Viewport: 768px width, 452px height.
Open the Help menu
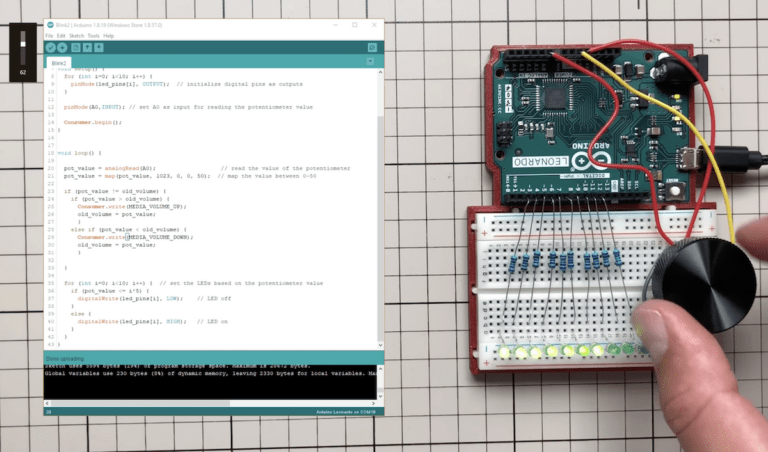(x=109, y=35)
